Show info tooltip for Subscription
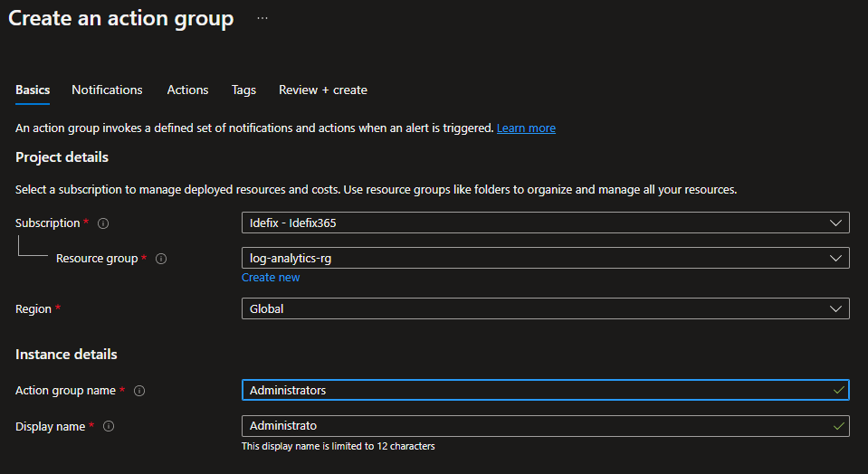 click(103, 223)
